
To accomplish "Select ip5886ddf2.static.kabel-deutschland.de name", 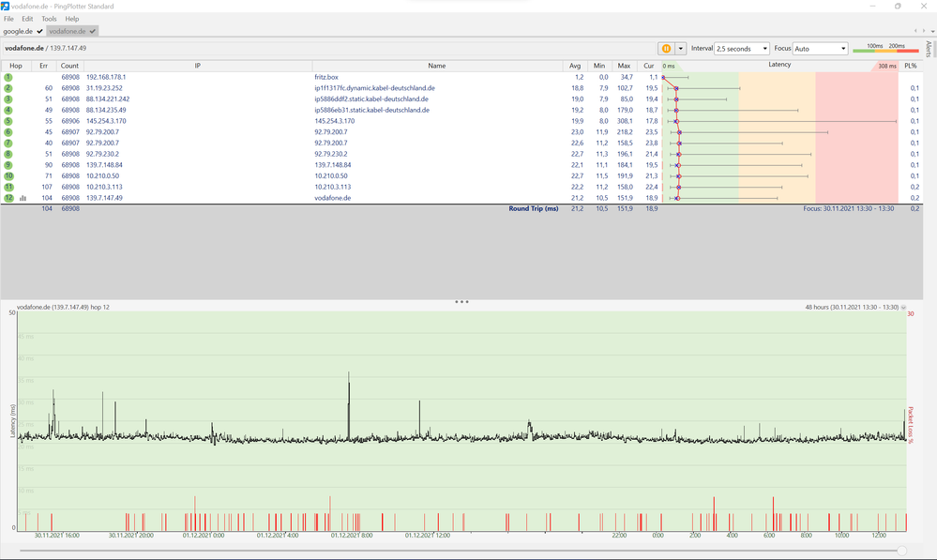I will point(371,99).
